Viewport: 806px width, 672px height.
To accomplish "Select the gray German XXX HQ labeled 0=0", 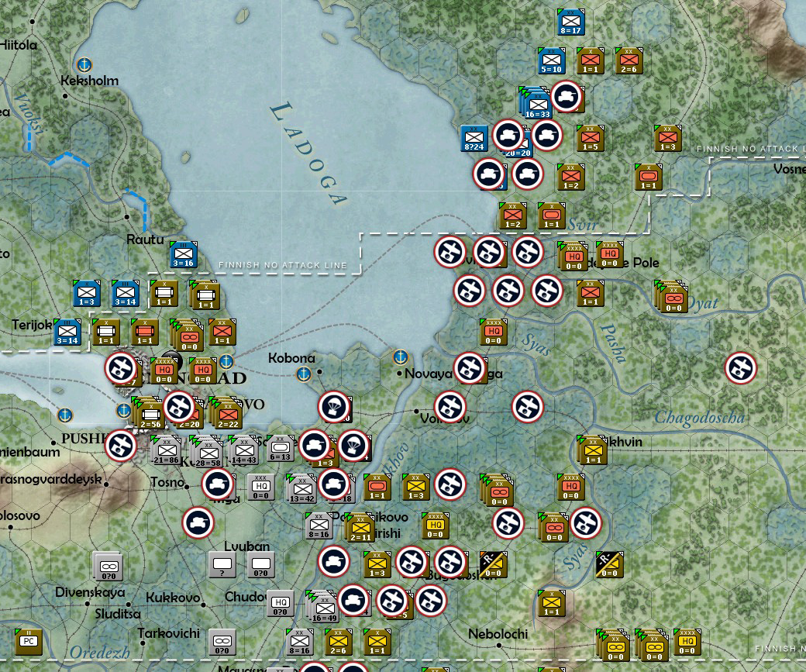I will coord(260,487).
